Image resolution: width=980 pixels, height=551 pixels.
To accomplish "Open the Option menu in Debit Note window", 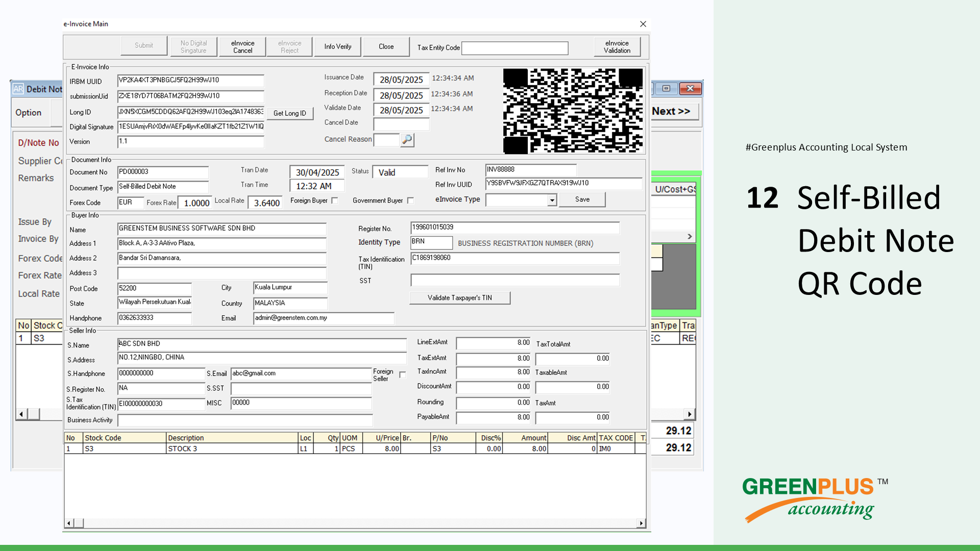I will 29,113.
